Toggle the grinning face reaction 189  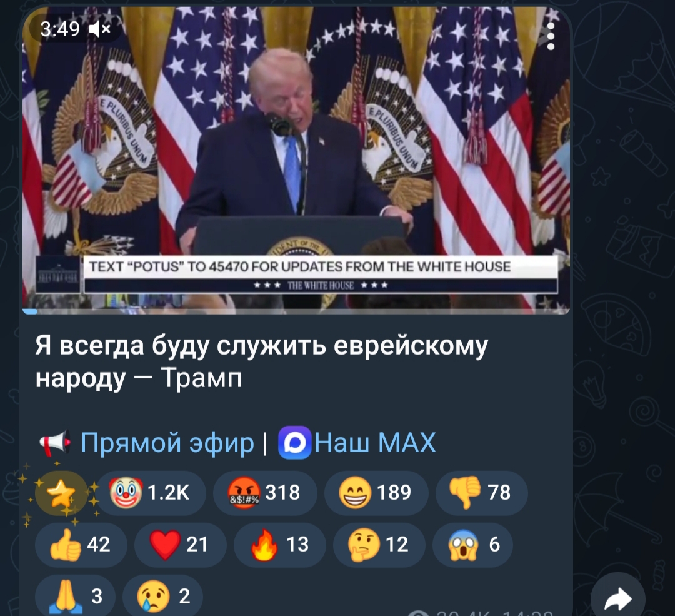pos(376,493)
